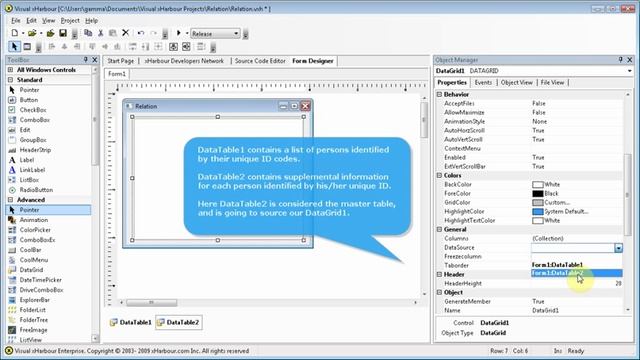Viewport: 640px width, 360px height.
Task: Click the ForeColor Black swatch
Action: (538, 193)
